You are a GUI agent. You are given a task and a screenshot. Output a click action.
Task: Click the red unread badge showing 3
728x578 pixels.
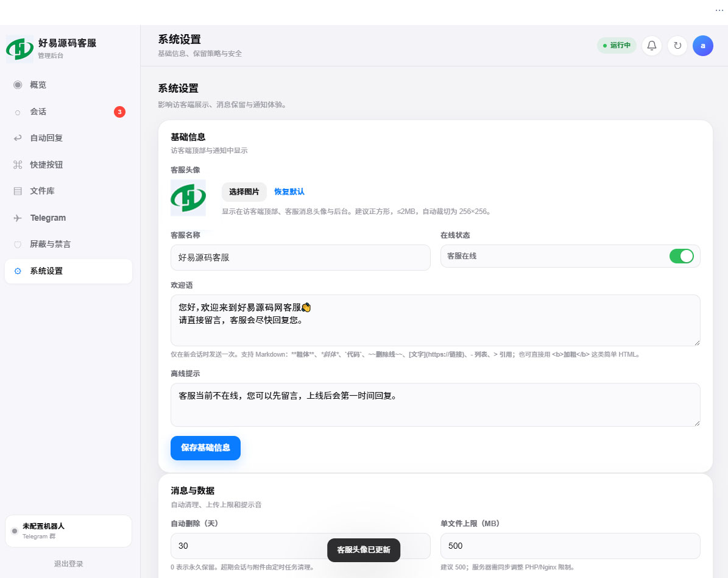[120, 112]
